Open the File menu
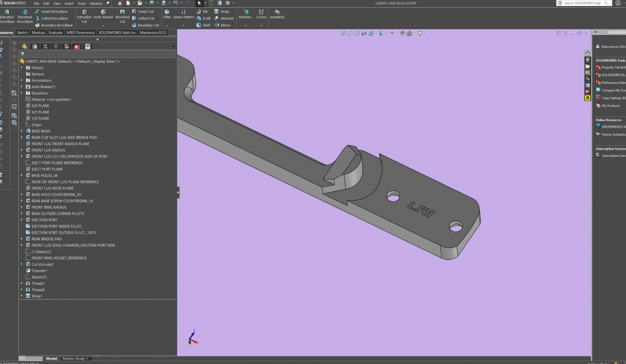The height and width of the screenshot is (364, 626). coord(36,3)
